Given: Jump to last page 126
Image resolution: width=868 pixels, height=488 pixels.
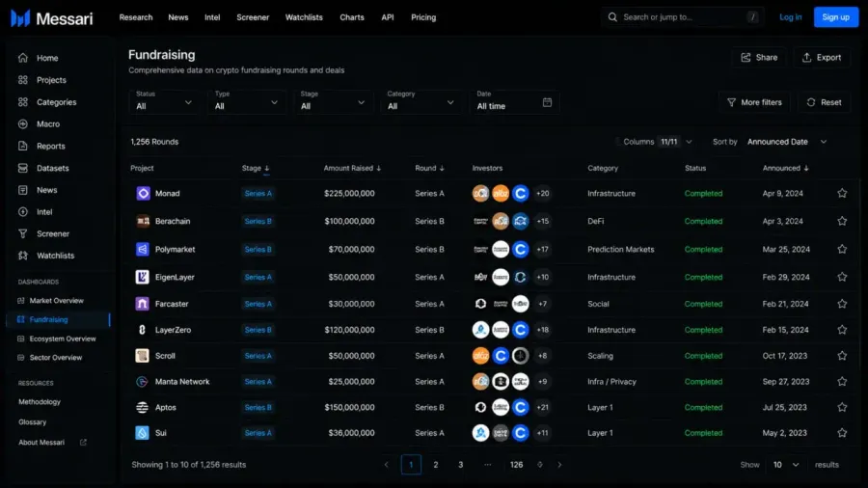Looking at the screenshot, I should click(516, 465).
